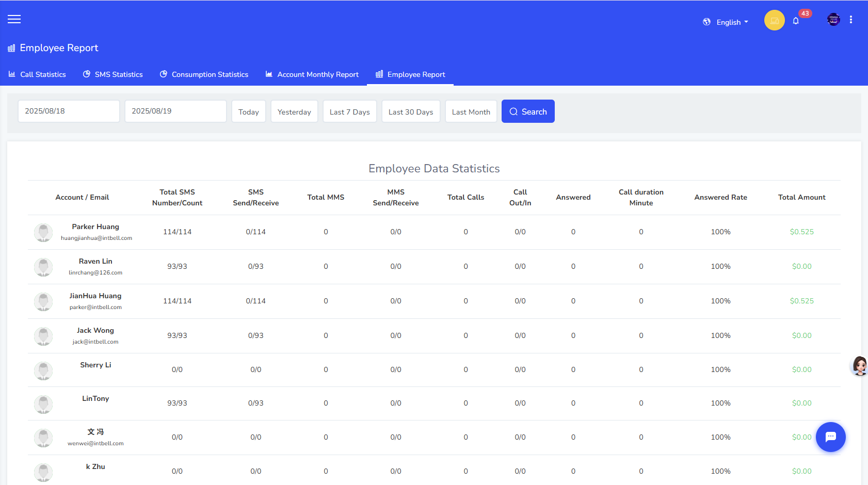Go to Consumption Statistics tab
868x485 pixels.
pos(204,74)
